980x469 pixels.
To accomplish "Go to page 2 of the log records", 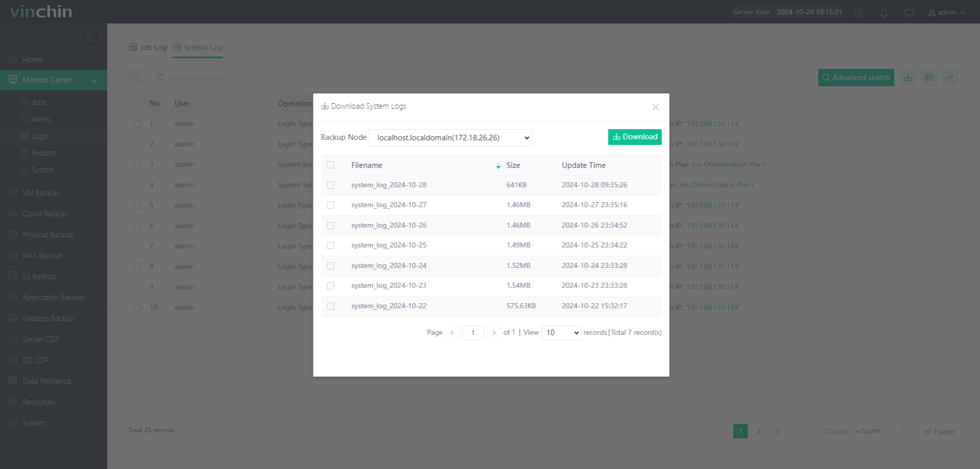I will pyautogui.click(x=759, y=431).
